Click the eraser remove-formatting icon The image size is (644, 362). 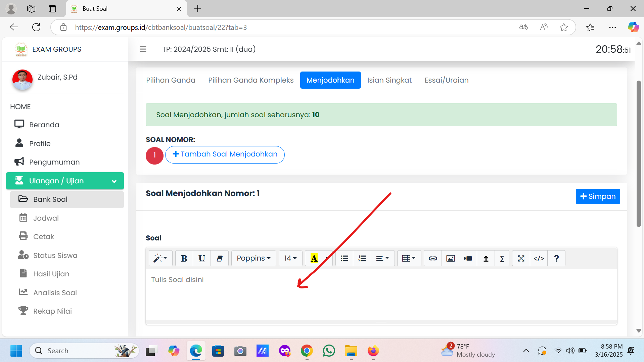coord(220,258)
